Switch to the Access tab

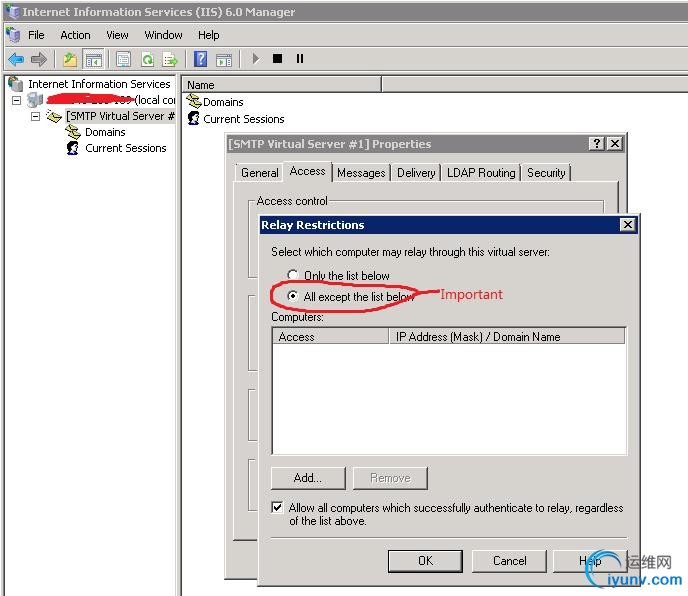(308, 171)
